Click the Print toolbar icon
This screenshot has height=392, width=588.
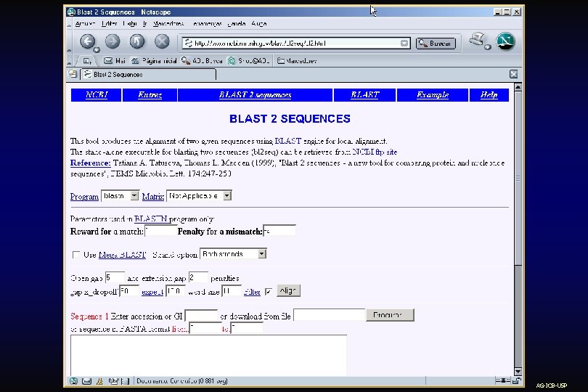(478, 40)
